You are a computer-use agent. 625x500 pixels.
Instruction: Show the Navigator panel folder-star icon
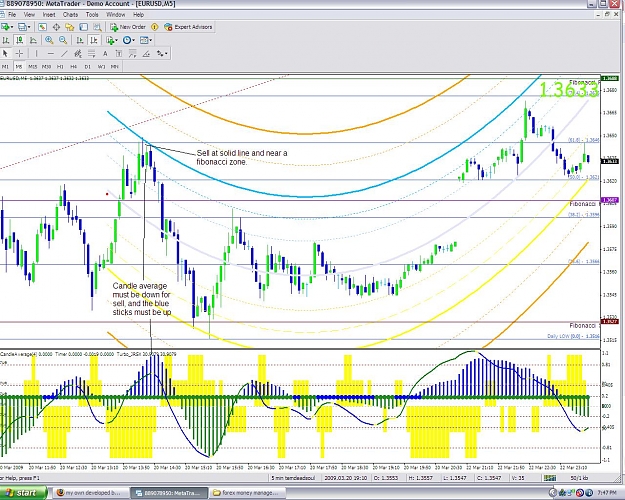pos(70,27)
